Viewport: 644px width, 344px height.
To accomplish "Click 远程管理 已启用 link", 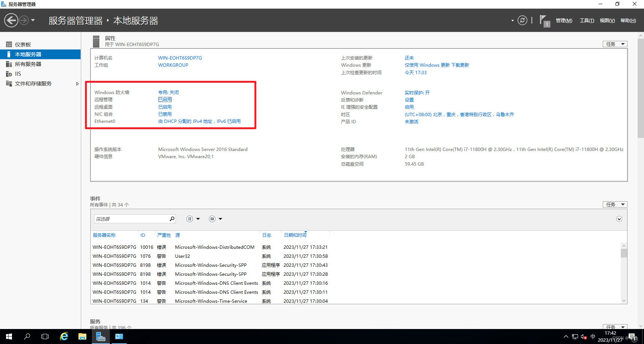I will [165, 100].
